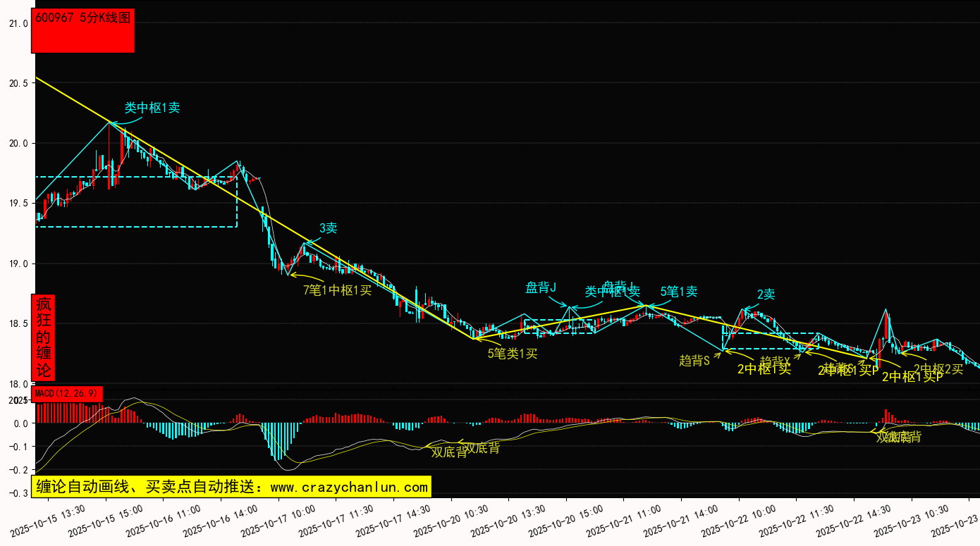Click the 趋背S trend divergence label
This screenshot has width=980, height=546.
click(x=694, y=361)
